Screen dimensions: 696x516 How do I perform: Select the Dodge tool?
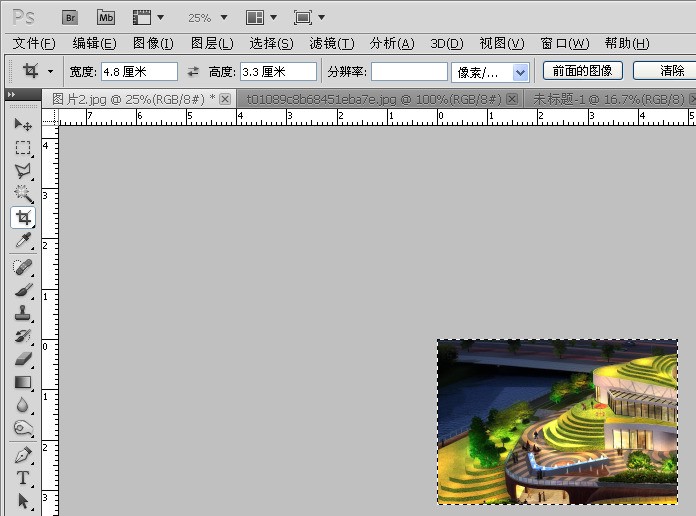(x=23, y=429)
